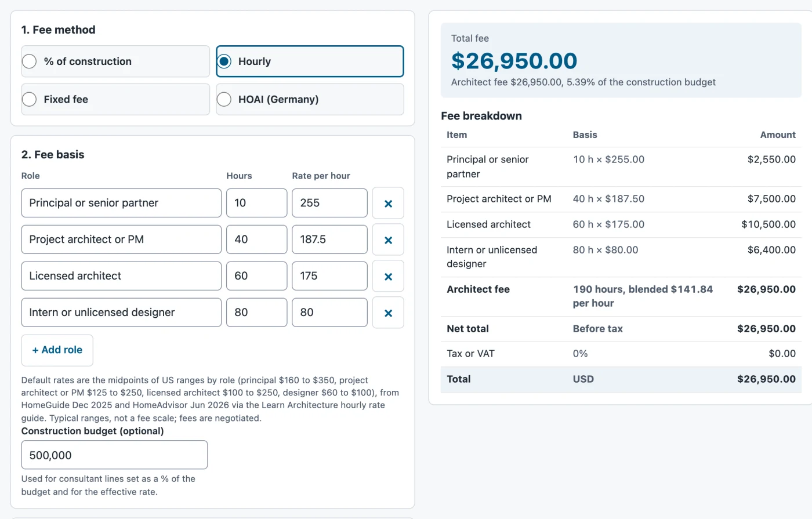Click the Intern hours field in the Hours column
812x519 pixels.
tap(256, 313)
